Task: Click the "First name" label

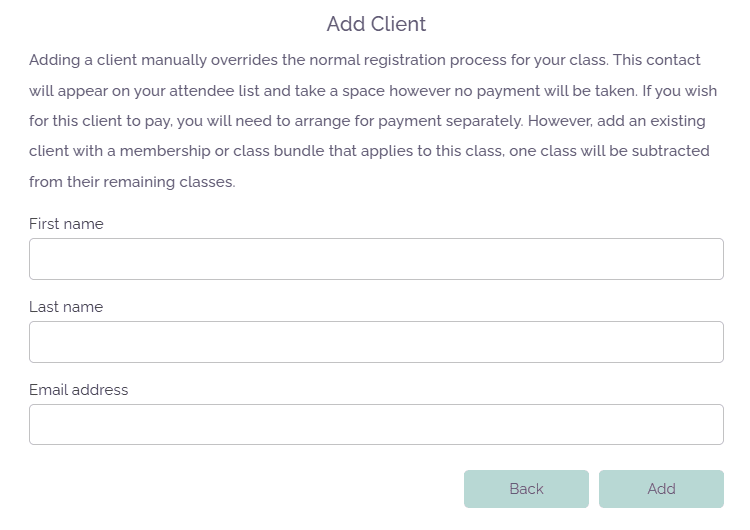Action: point(66,224)
